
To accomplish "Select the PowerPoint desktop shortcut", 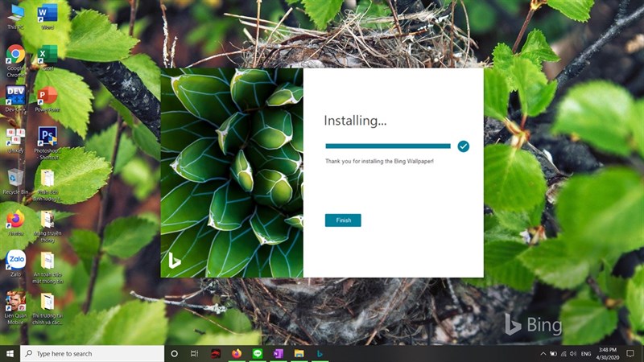I will [47, 99].
